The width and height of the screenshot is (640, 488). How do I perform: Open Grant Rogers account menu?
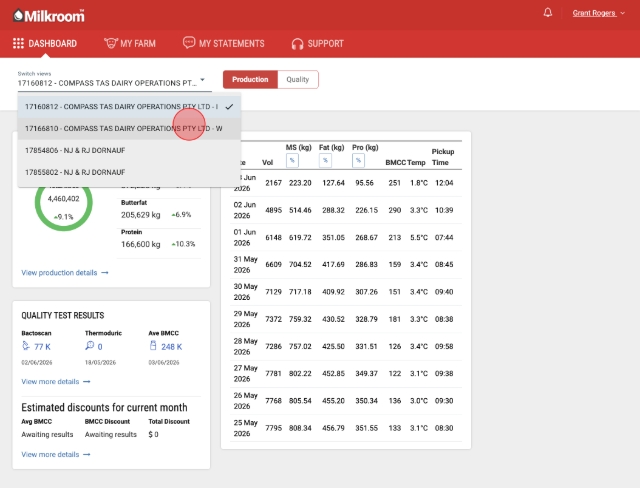598,13
